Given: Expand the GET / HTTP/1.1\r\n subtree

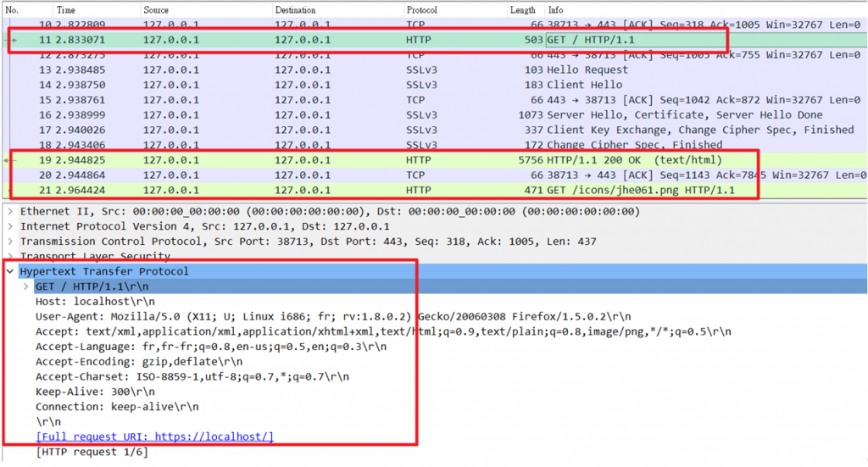Looking at the screenshot, I should click(26, 286).
